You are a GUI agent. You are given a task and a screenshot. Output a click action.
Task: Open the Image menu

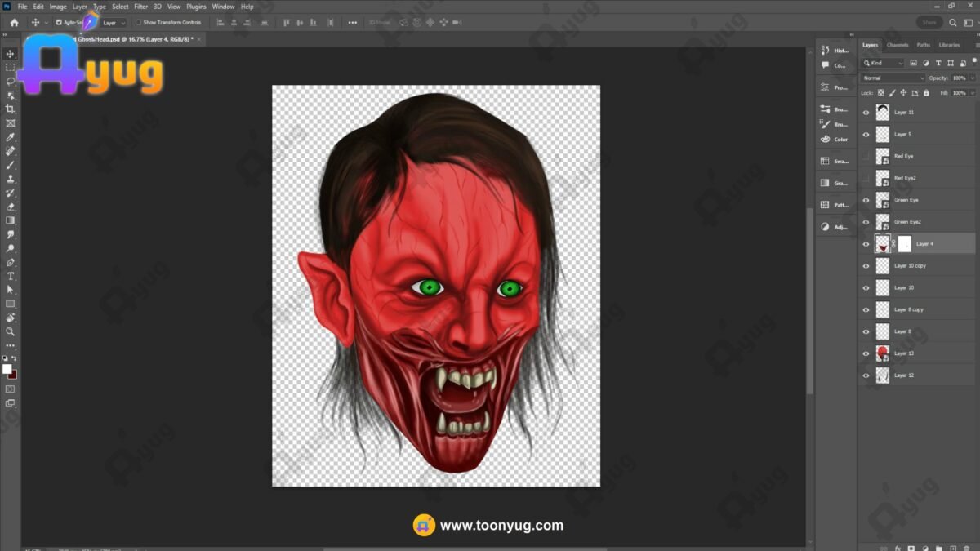click(58, 7)
